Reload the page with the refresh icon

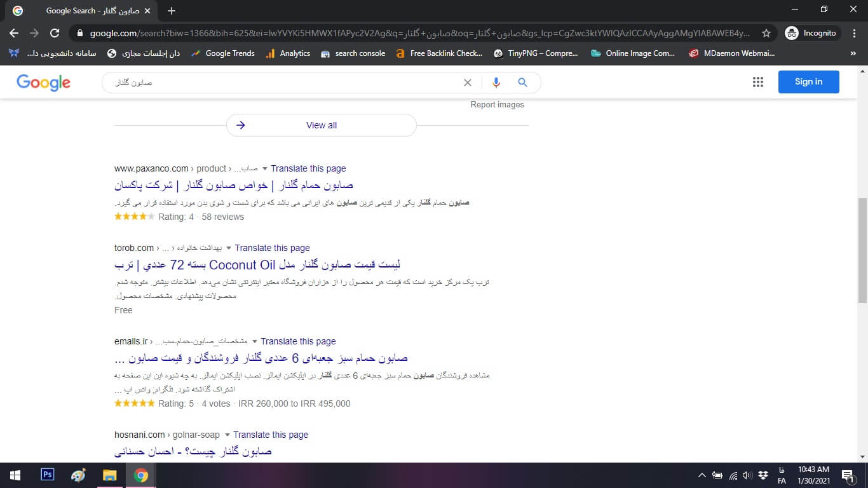(55, 33)
